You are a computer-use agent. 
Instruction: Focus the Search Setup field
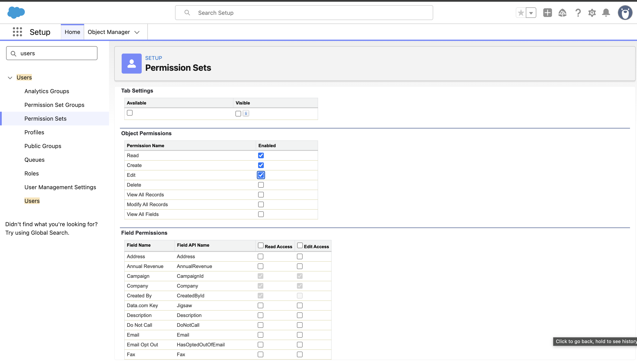(304, 13)
